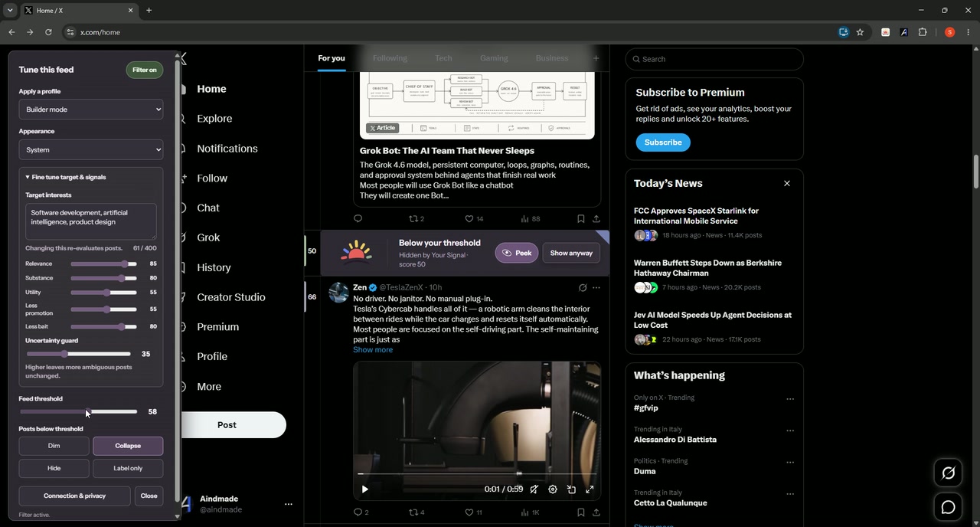Switch to the Gaming tab
Image resolution: width=980 pixels, height=527 pixels.
(x=494, y=58)
